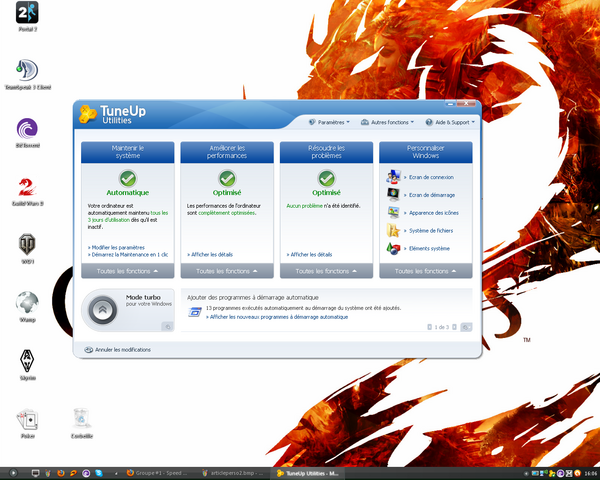The height and width of the screenshot is (480, 600).
Task: Click the green text complètement optimisées
Action: tap(227, 213)
